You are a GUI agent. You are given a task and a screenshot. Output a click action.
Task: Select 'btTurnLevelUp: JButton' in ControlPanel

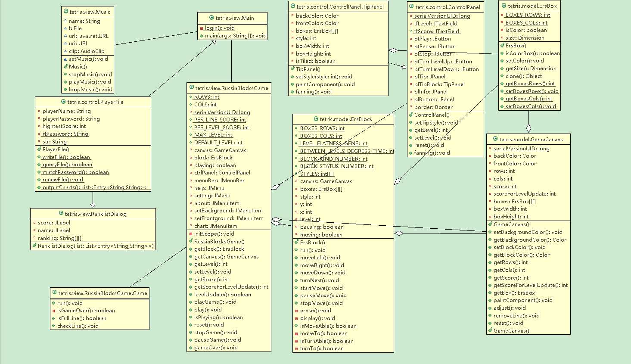pyautogui.click(x=443, y=62)
